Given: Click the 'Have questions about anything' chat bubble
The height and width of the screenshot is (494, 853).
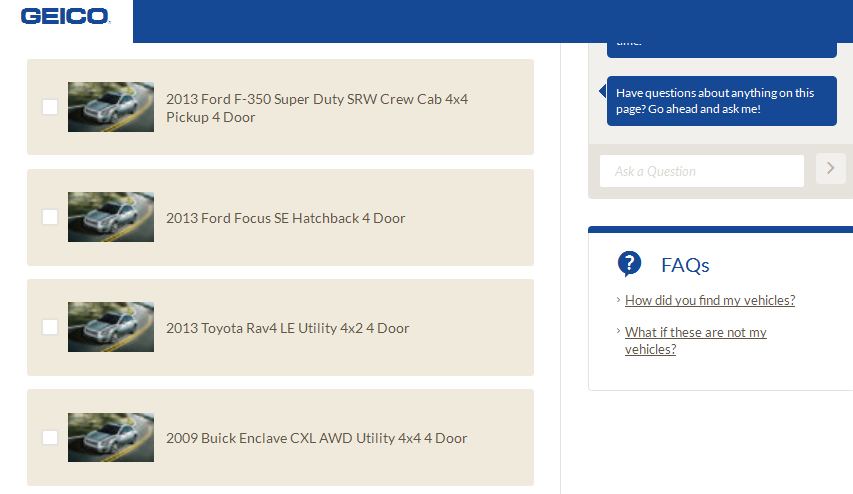Looking at the screenshot, I should (720, 100).
